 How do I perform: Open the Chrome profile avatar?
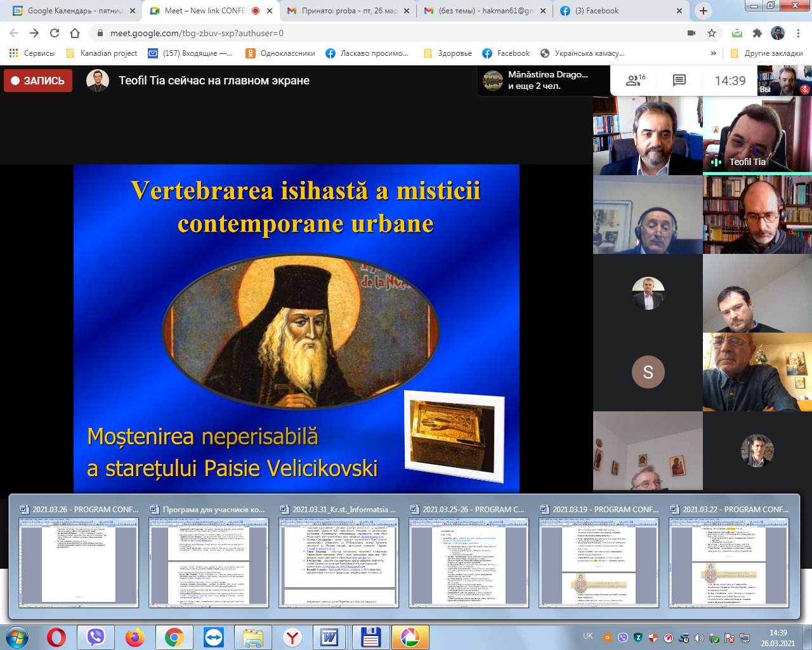(x=778, y=33)
